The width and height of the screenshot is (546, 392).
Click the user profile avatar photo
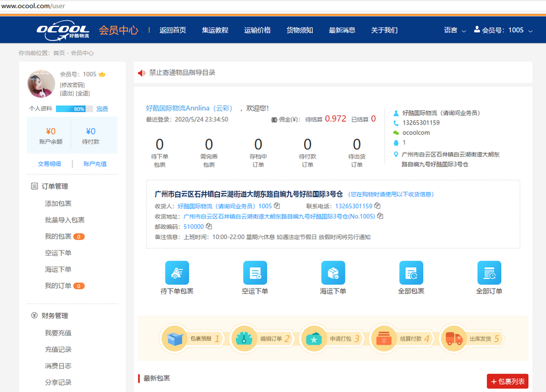click(41, 84)
